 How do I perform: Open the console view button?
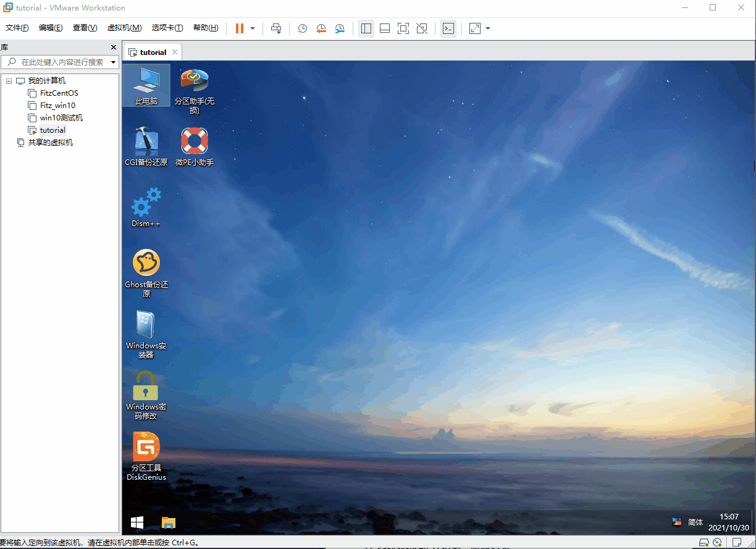coord(448,28)
